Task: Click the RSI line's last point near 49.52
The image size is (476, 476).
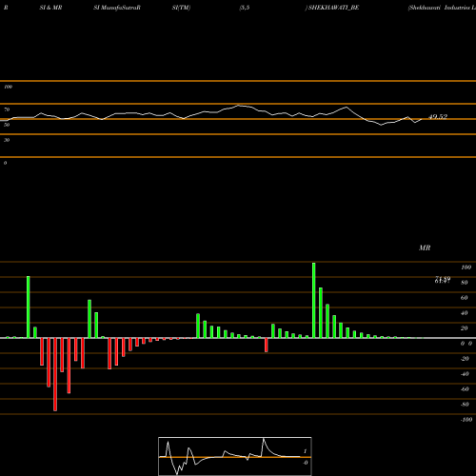Action: (x=422, y=119)
